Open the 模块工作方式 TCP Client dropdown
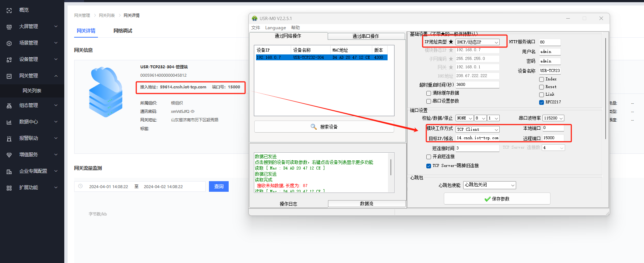 click(x=477, y=129)
